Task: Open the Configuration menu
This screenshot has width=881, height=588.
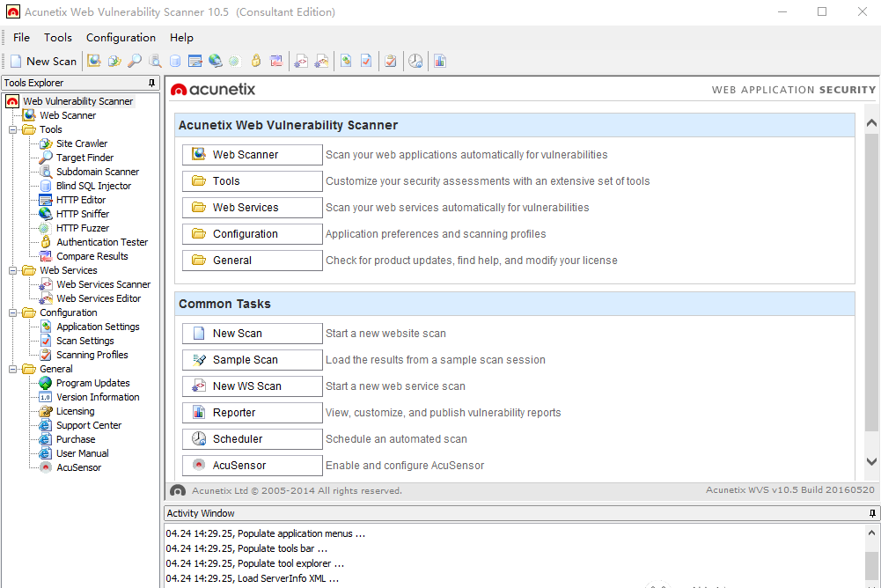Action: tap(121, 38)
